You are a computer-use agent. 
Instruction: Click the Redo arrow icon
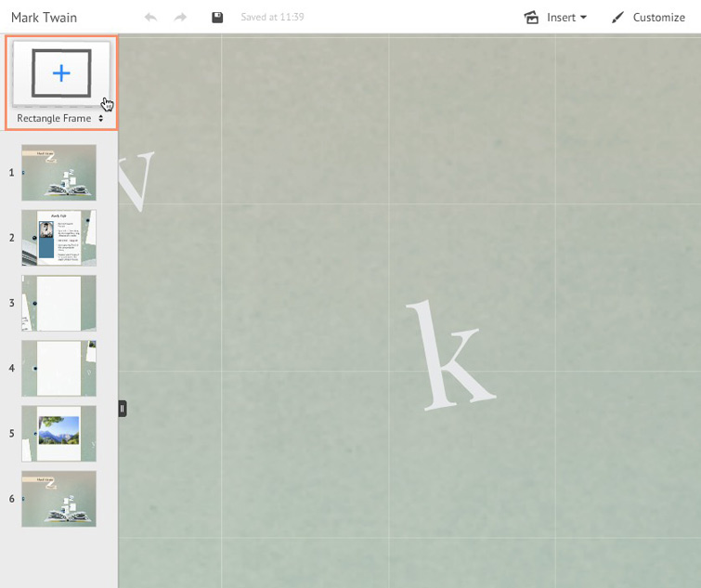click(180, 18)
